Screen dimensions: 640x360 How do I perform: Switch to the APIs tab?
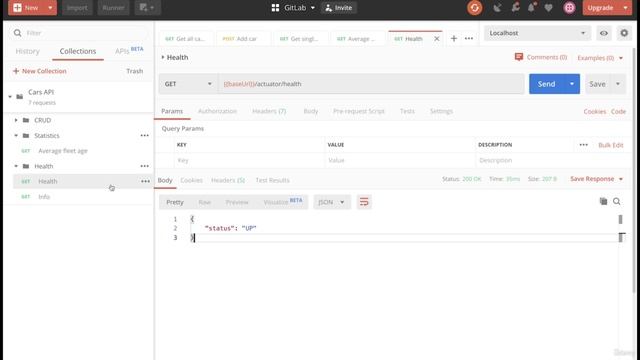tap(129, 51)
